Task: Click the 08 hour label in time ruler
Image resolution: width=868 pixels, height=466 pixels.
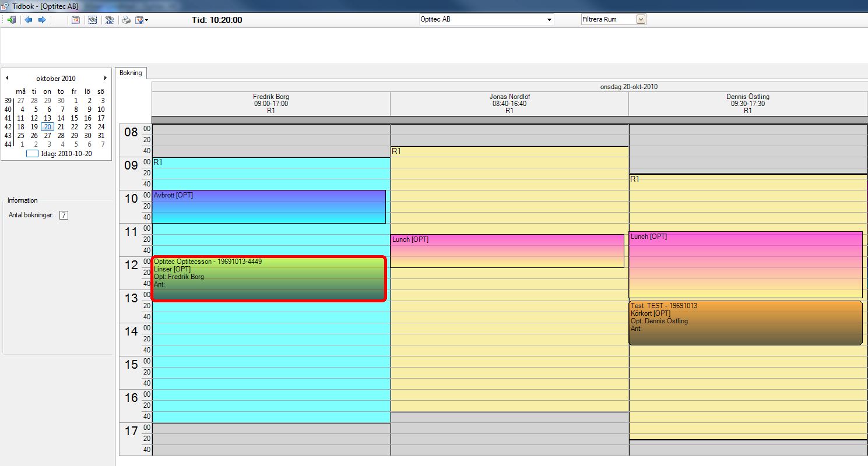Action: 131,132
